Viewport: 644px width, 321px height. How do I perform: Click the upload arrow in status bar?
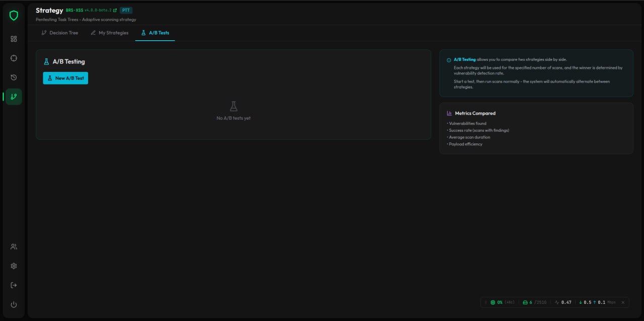click(594, 302)
